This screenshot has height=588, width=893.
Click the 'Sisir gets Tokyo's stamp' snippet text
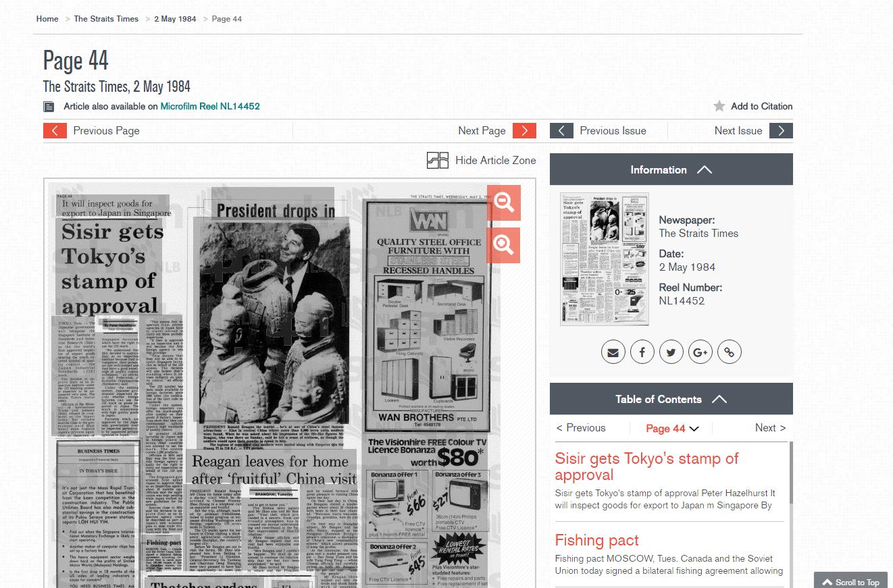665,499
